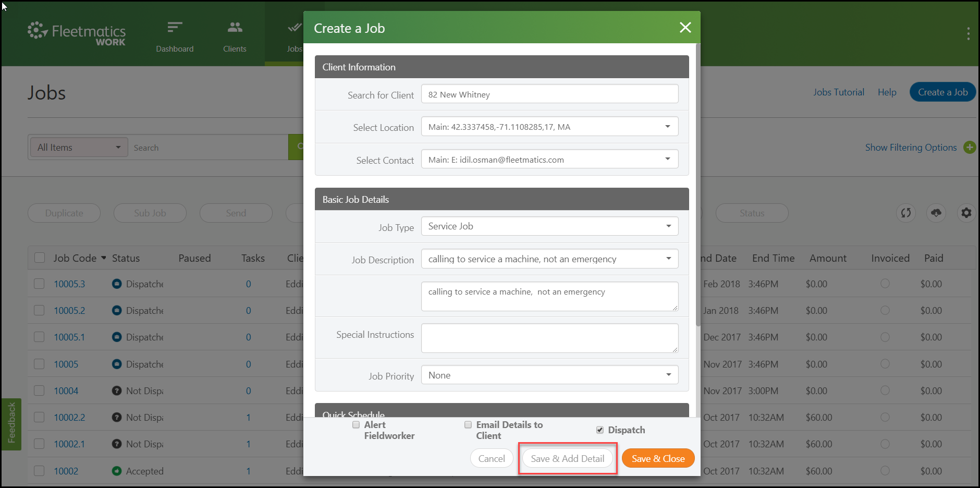Image resolution: width=980 pixels, height=488 pixels.
Task: Click the Send button
Action: 236,213
